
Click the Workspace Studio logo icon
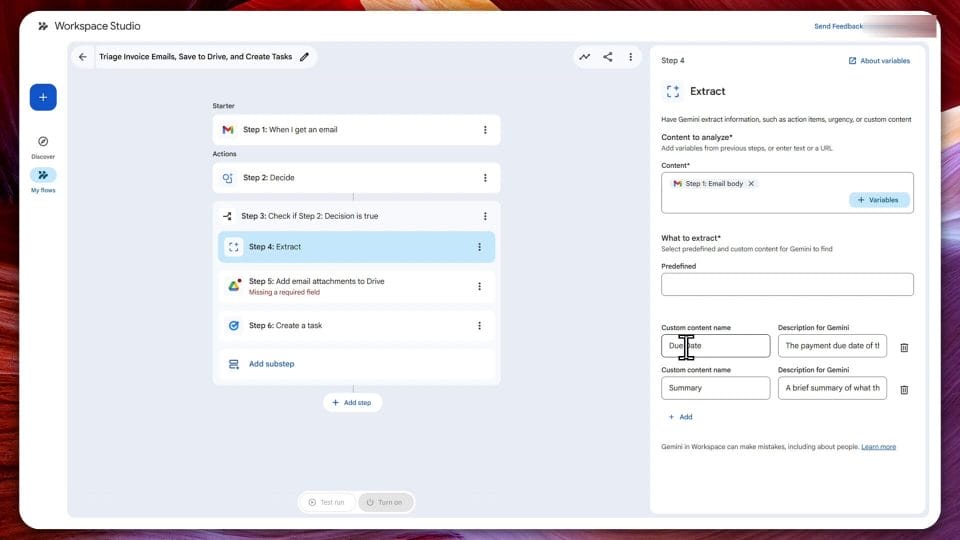(x=43, y=26)
